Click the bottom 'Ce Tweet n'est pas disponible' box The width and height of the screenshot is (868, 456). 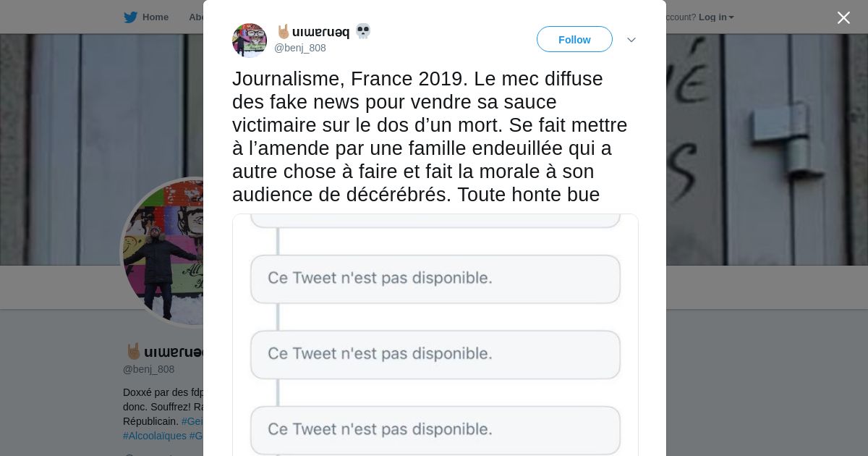pos(435,430)
